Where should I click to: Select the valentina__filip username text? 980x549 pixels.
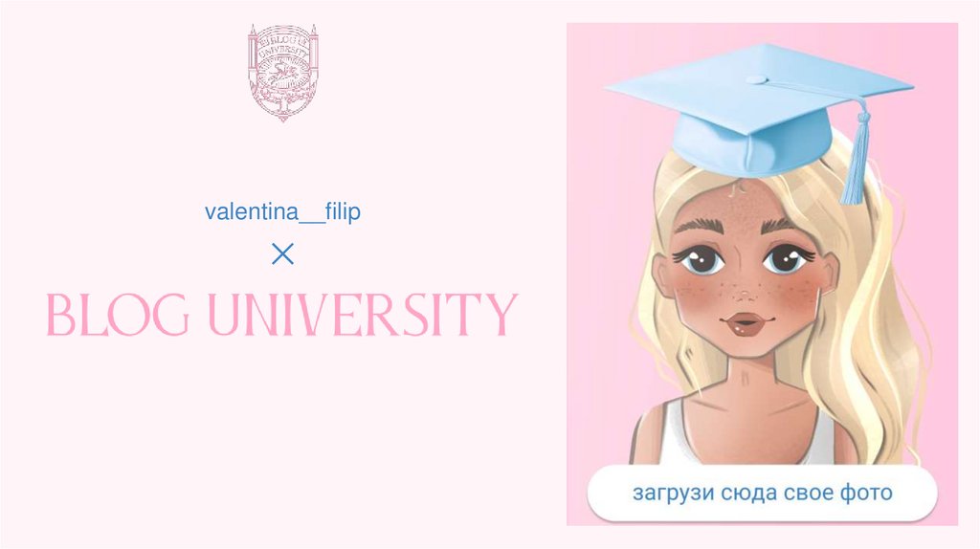click(x=282, y=211)
